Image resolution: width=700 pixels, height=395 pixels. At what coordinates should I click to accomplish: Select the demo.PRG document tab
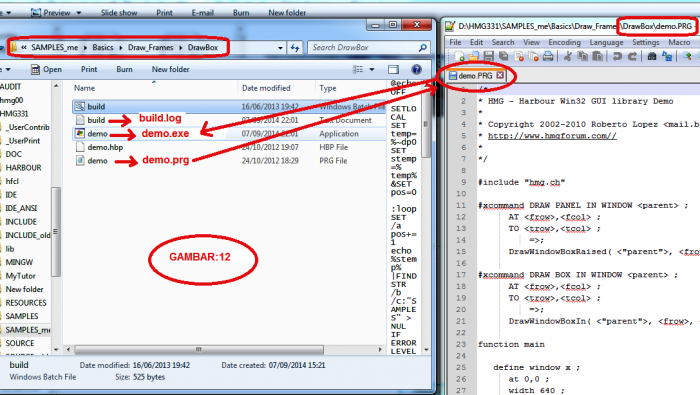pos(476,75)
